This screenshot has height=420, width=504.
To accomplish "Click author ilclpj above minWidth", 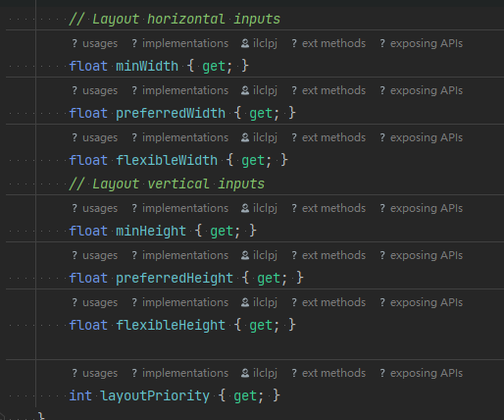I will [x=259, y=43].
